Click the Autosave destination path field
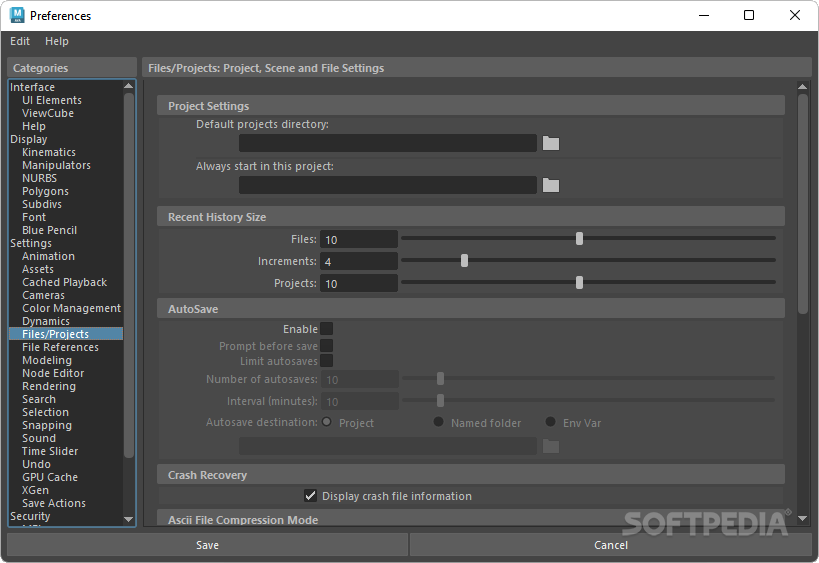Image resolution: width=819 pixels, height=563 pixels. click(x=388, y=446)
